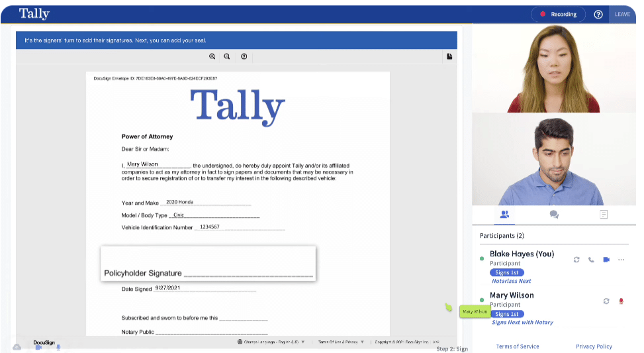This screenshot has height=353, width=644.
Task: Click the Tally logo in header
Action: click(x=34, y=14)
